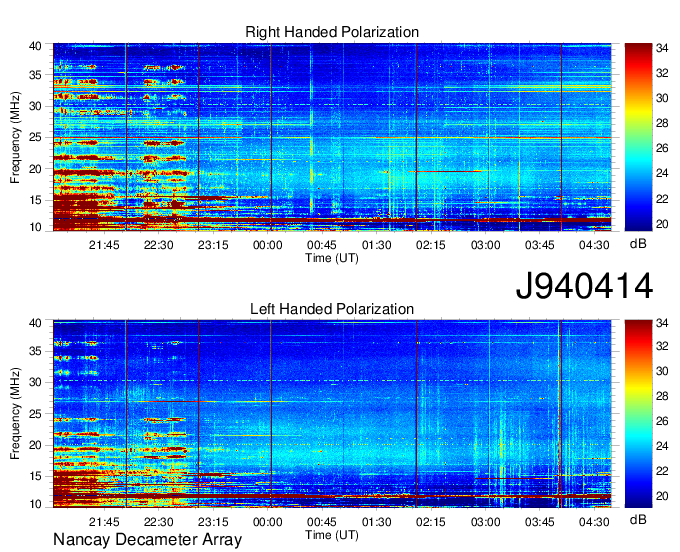Viewport: 680px width, 552px height.
Task: Click the "00:45" tick under the Right Handed plot
Action: (322, 245)
